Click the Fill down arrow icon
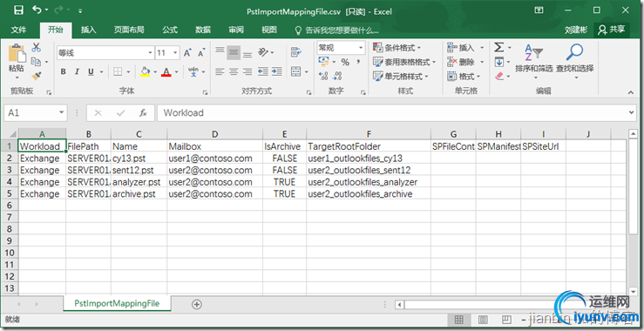The height and width of the screenshot is (331, 644). [498, 62]
